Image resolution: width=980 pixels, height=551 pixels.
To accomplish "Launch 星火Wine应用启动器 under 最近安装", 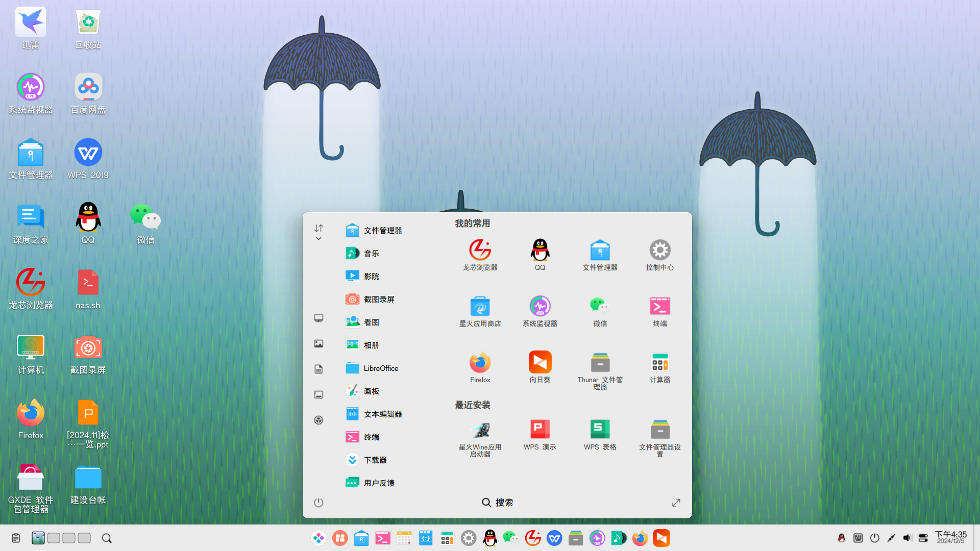I will [480, 438].
